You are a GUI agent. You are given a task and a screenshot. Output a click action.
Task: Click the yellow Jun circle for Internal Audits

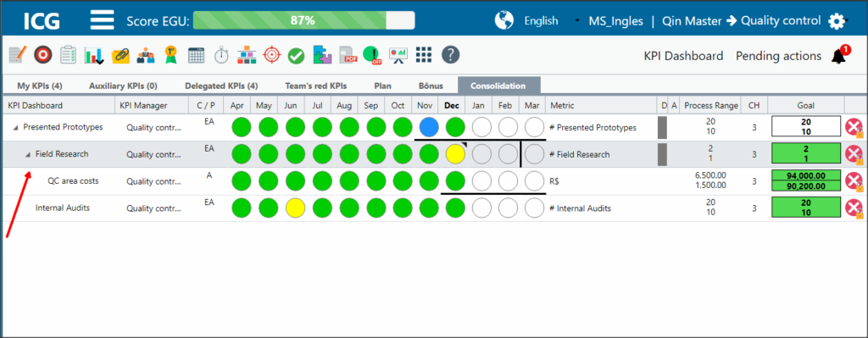[296, 208]
